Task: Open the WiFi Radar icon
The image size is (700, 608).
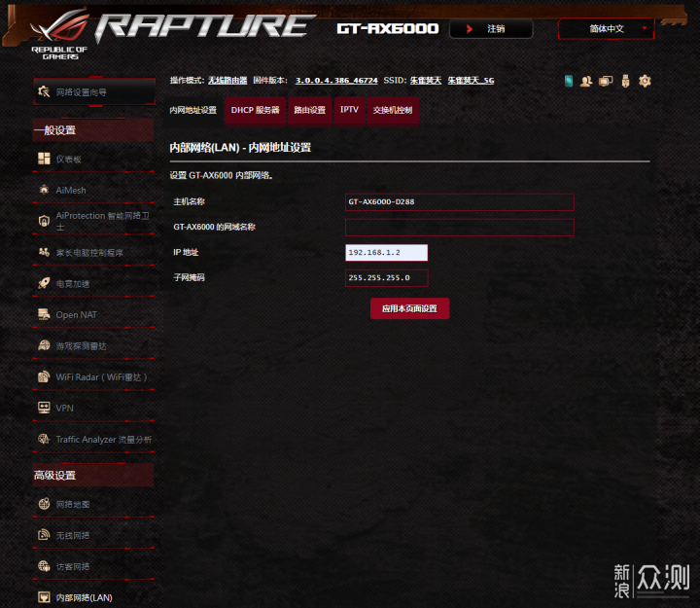Action: click(x=44, y=376)
